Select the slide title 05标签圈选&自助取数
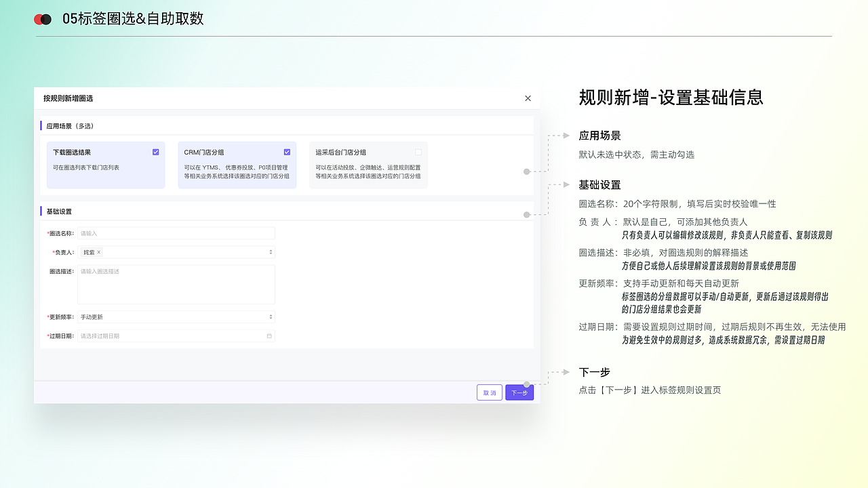 point(133,19)
